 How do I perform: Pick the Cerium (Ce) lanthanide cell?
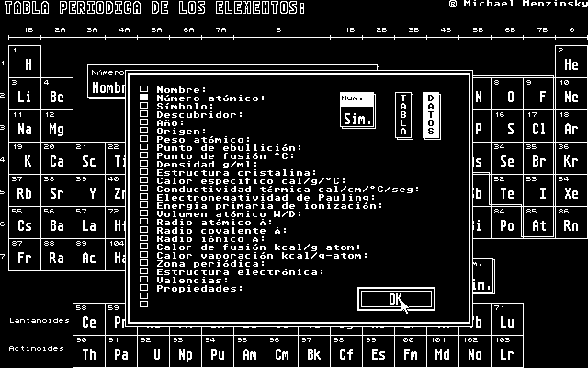point(89,319)
